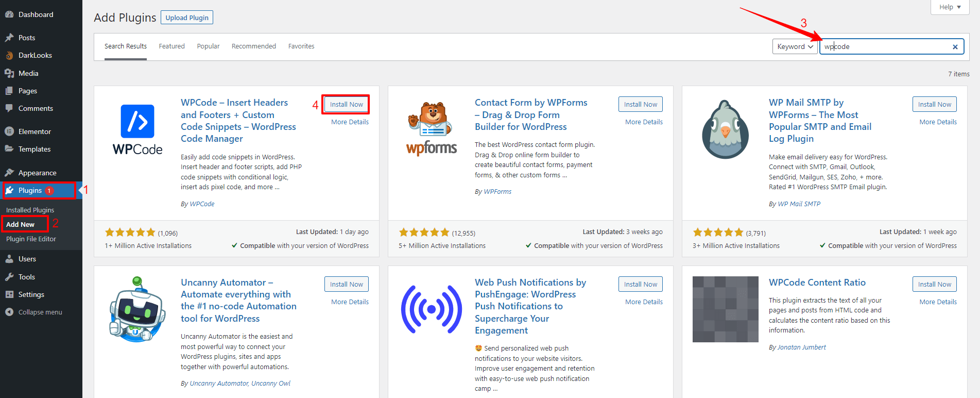Image resolution: width=980 pixels, height=398 pixels.
Task: Click the Jonatan Jumbert author link
Action: [x=801, y=347]
